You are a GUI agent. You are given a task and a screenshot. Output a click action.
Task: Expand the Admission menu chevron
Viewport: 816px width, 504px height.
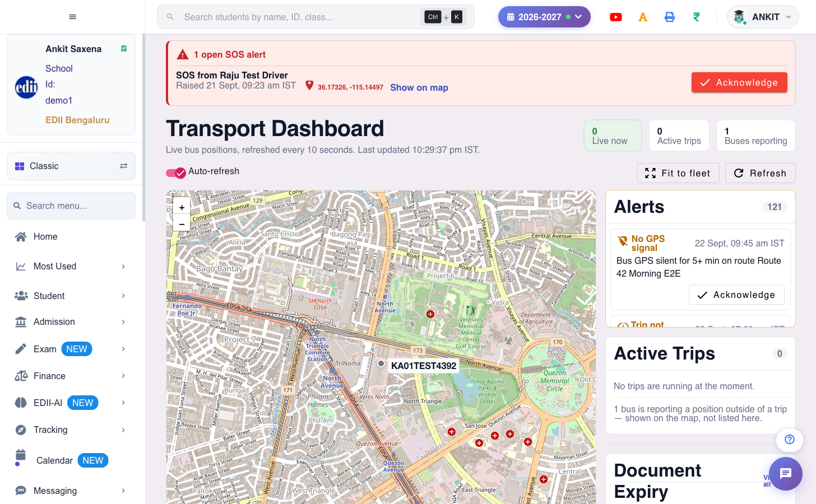point(123,321)
